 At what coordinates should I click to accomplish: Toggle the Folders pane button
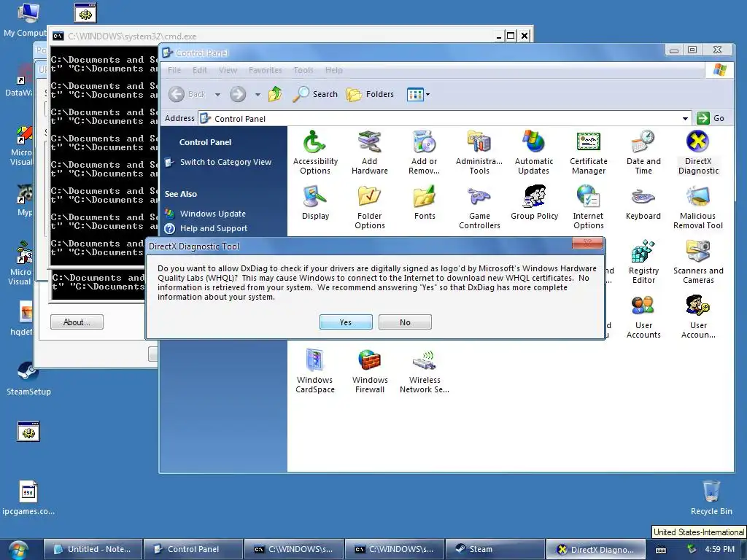pyautogui.click(x=370, y=94)
